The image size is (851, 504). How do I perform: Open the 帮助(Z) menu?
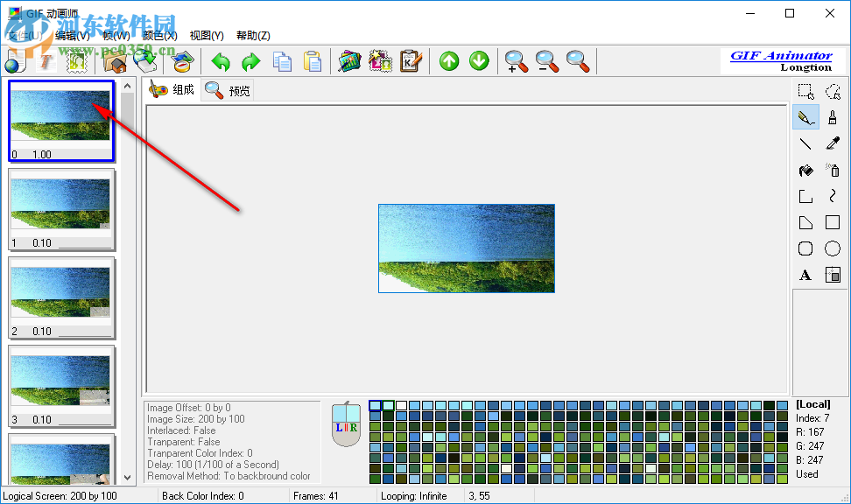[x=253, y=36]
